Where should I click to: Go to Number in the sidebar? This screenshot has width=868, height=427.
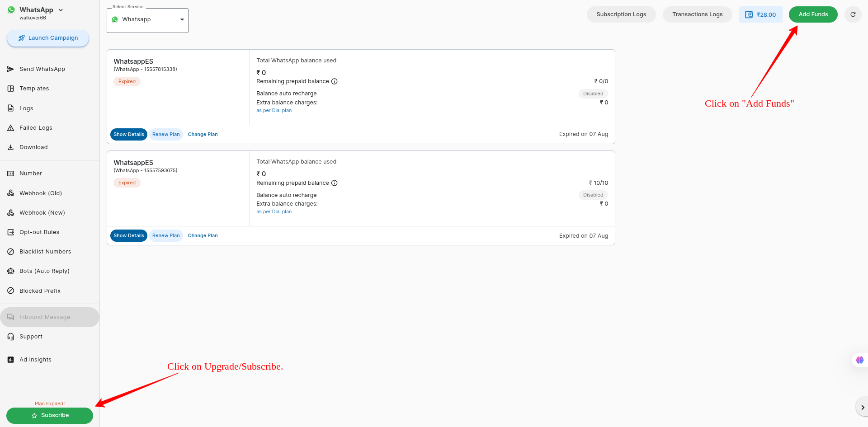point(31,174)
